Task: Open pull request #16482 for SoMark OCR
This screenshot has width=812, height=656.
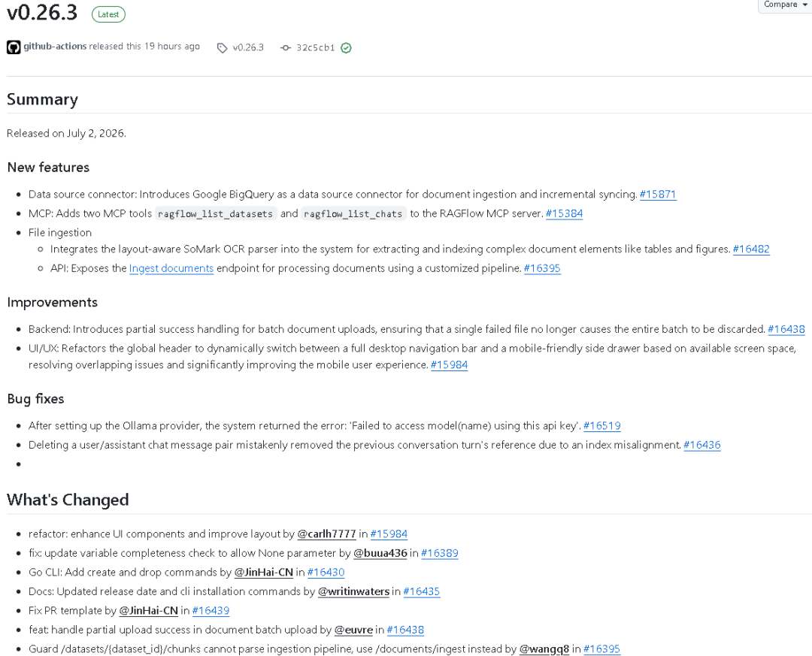Action: pyautogui.click(x=751, y=249)
